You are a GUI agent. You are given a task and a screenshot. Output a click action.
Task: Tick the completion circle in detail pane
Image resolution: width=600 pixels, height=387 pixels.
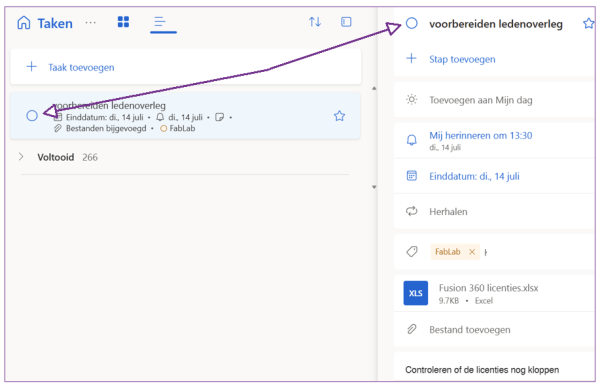coord(412,23)
